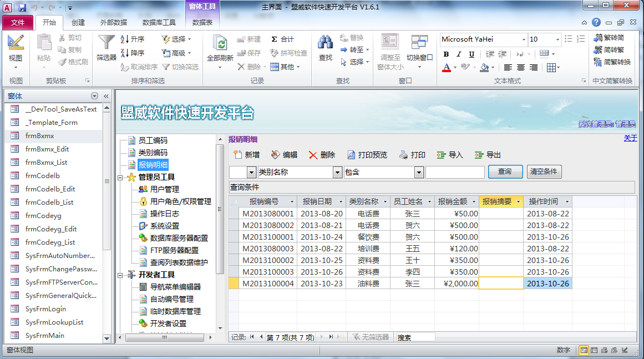Click the 清空条件 clear button
Viewport: 644px width, 359px height.
pyautogui.click(x=544, y=171)
